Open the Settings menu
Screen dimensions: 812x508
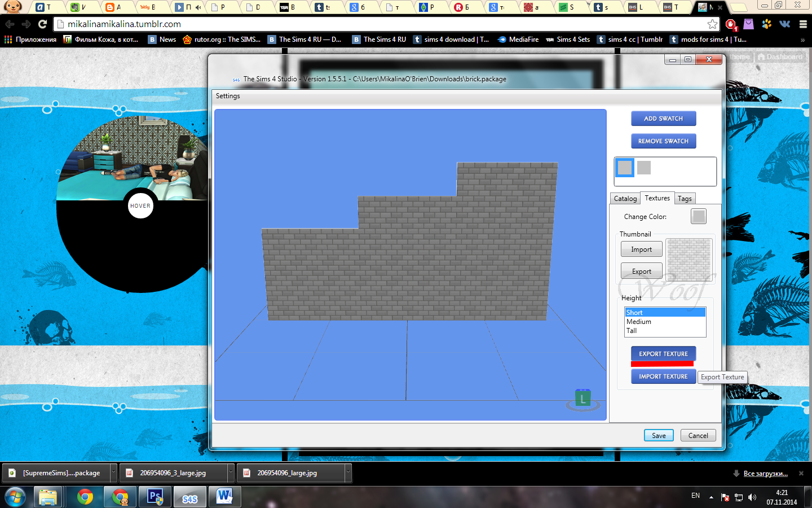pos(228,96)
